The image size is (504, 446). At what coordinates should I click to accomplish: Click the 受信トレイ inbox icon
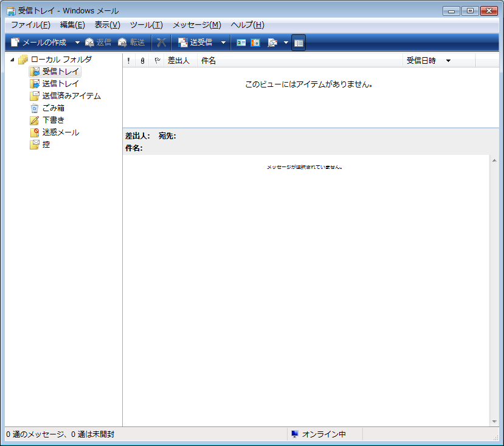35,71
